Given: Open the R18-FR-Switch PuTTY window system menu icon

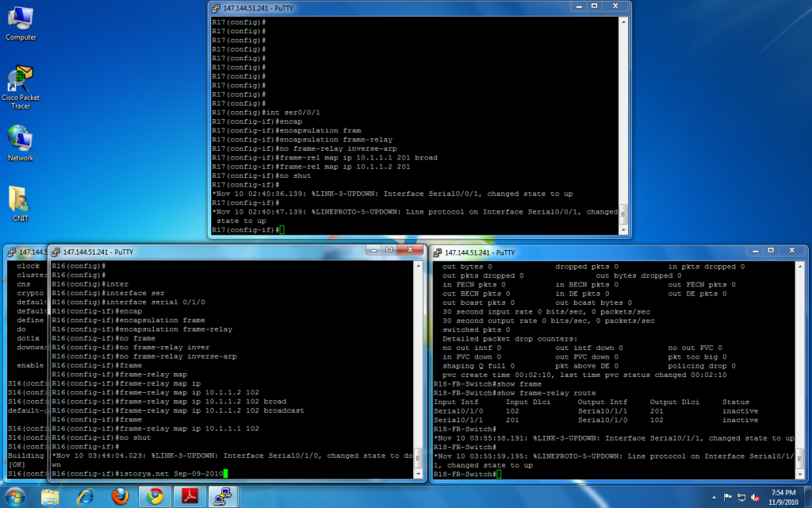Looking at the screenshot, I should pos(437,252).
